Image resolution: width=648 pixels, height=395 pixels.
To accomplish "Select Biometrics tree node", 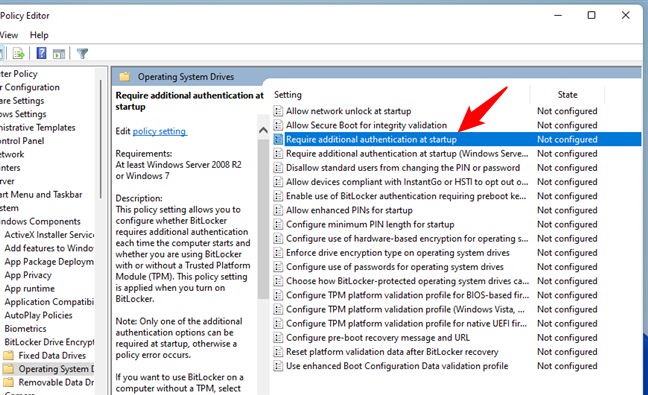I will (25, 329).
